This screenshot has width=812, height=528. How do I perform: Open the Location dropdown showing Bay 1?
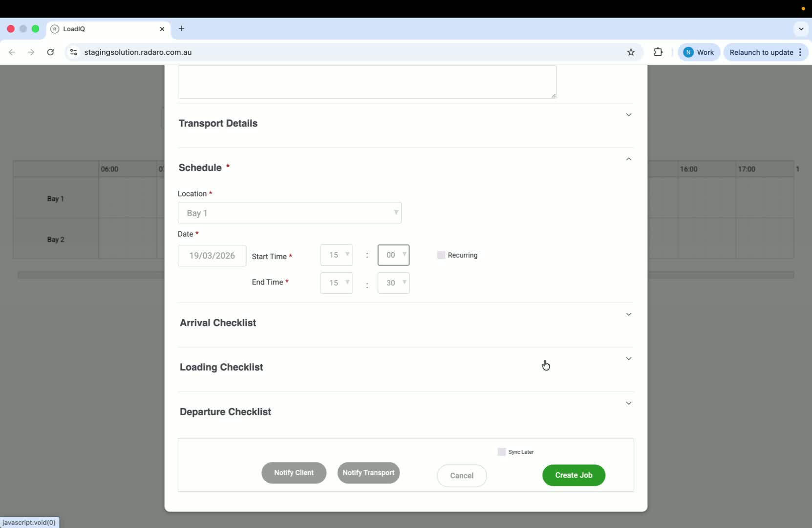290,213
